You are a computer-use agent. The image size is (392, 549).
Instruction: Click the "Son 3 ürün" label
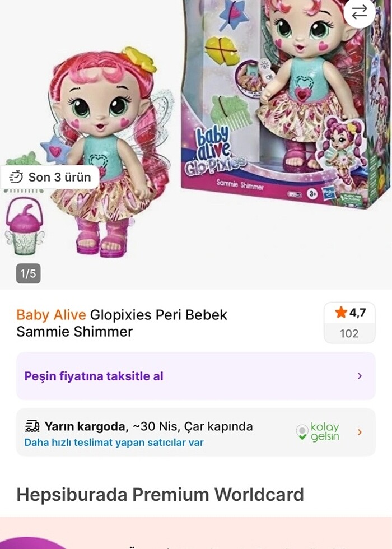59,178
